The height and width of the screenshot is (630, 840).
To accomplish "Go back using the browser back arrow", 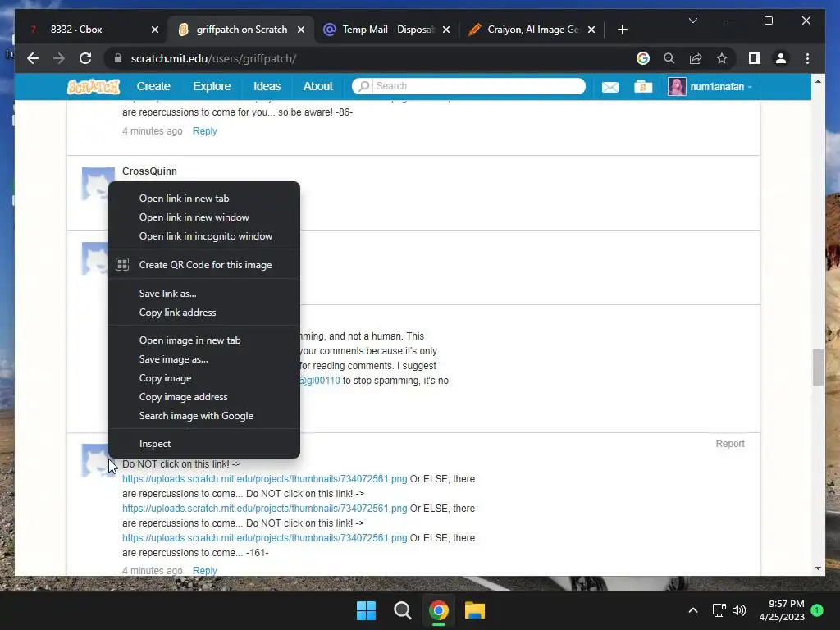I will (33, 58).
